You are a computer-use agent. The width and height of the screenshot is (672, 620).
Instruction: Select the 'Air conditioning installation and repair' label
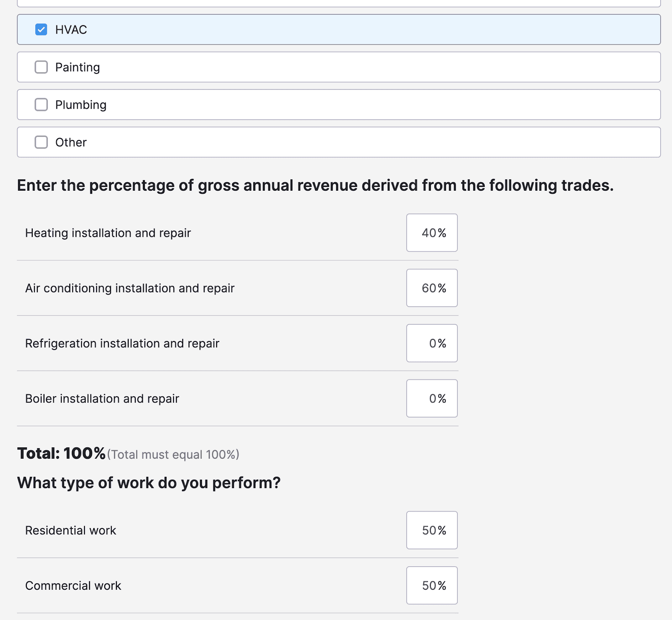point(130,288)
